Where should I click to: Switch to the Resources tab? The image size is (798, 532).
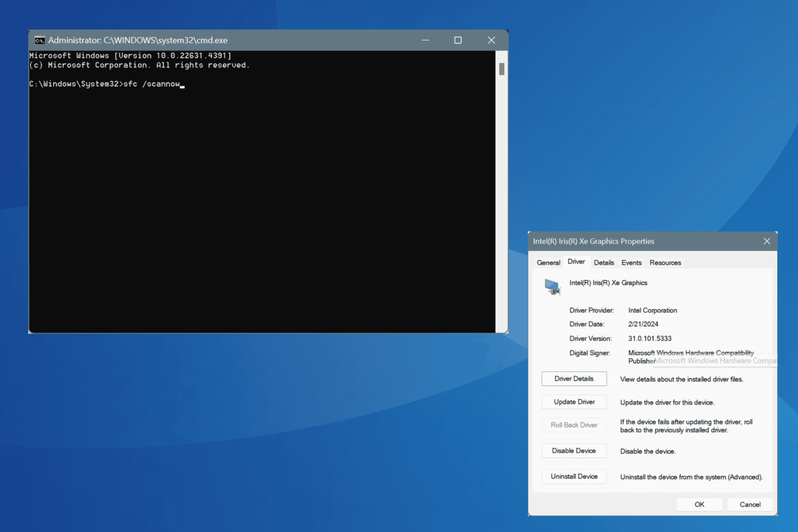(665, 262)
